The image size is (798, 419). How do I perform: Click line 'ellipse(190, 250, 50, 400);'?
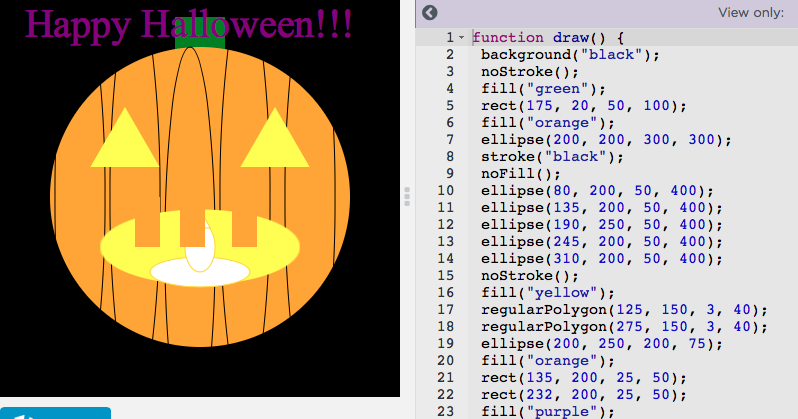[x=602, y=225]
